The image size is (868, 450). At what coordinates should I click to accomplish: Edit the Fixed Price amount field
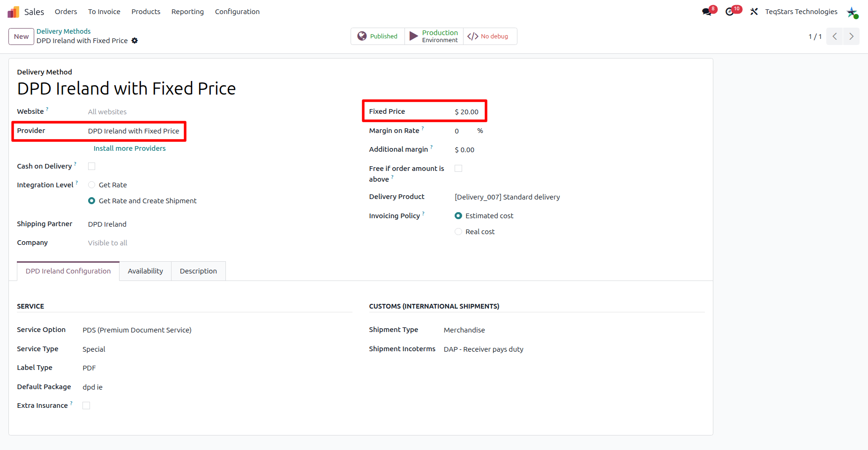pyautogui.click(x=467, y=112)
